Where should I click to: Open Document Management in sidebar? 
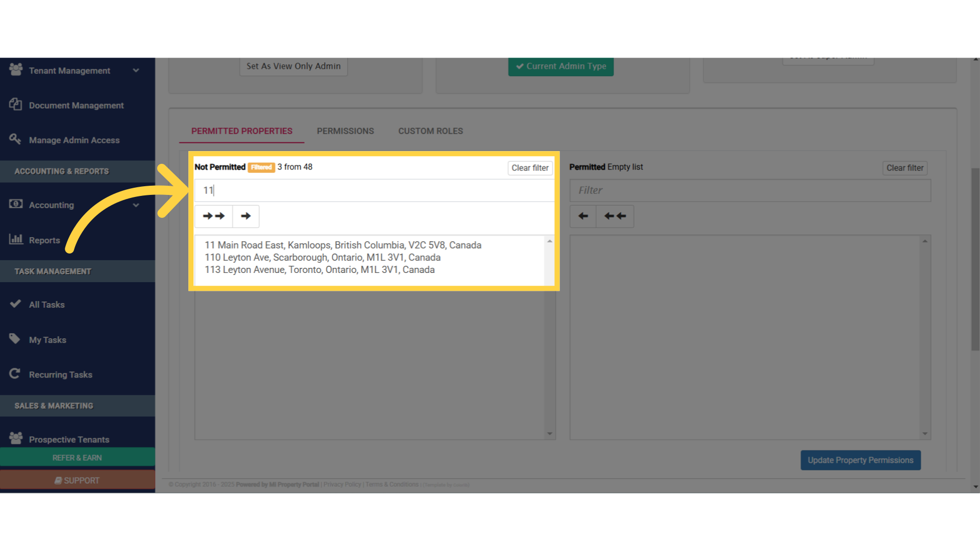(x=77, y=106)
